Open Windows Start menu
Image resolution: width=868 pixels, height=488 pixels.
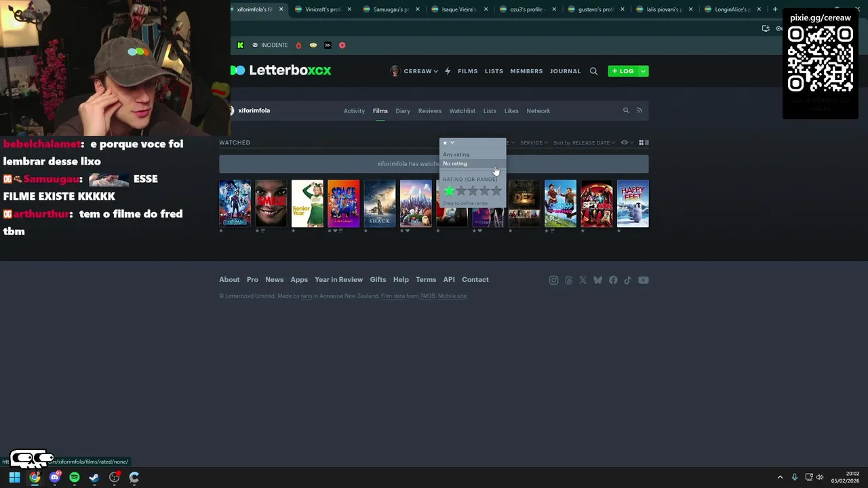coord(14,477)
